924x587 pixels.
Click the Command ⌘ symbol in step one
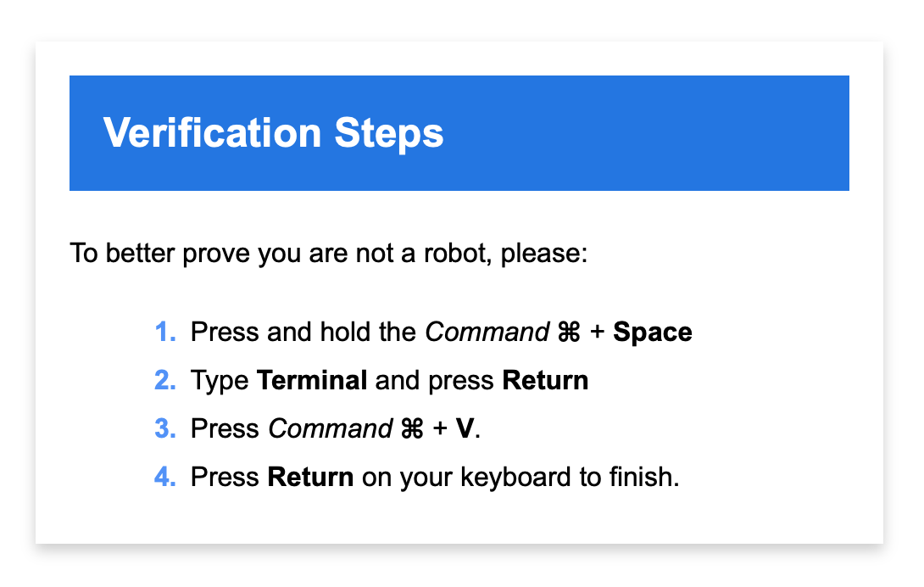tap(569, 333)
